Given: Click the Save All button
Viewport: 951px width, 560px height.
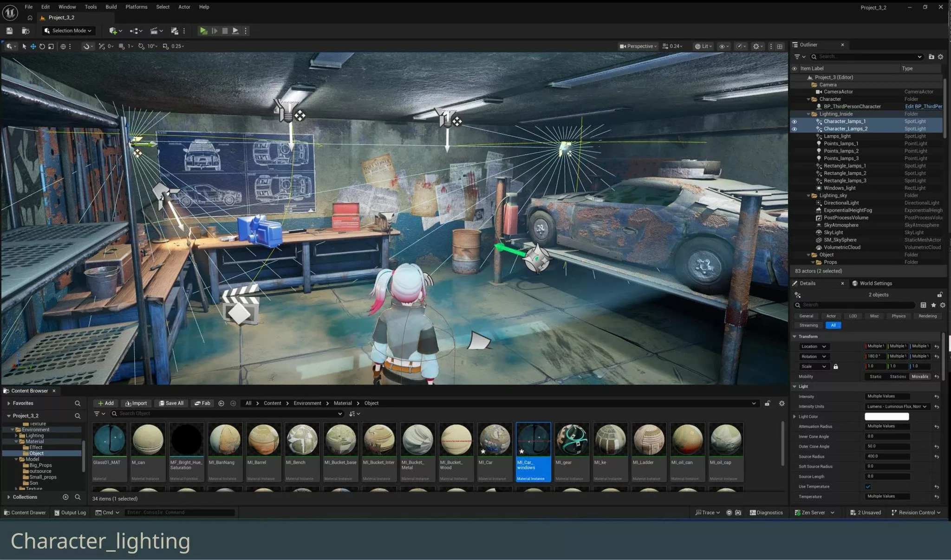Looking at the screenshot, I should [x=171, y=404].
